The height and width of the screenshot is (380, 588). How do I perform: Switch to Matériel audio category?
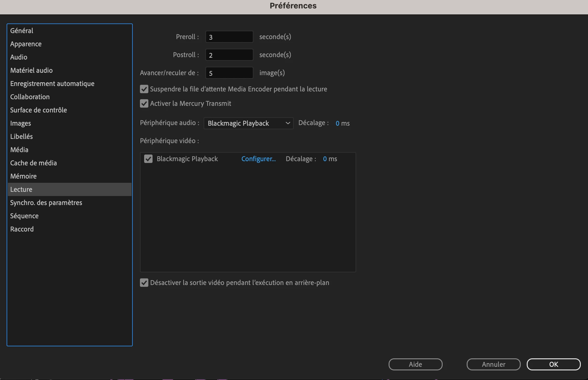[31, 70]
